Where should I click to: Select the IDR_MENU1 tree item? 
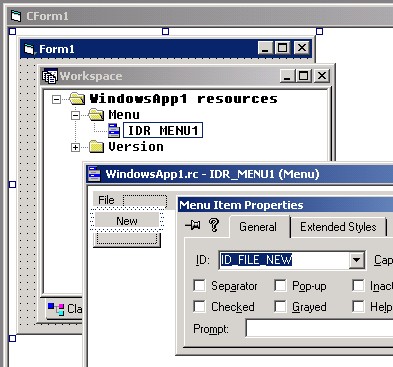163,130
